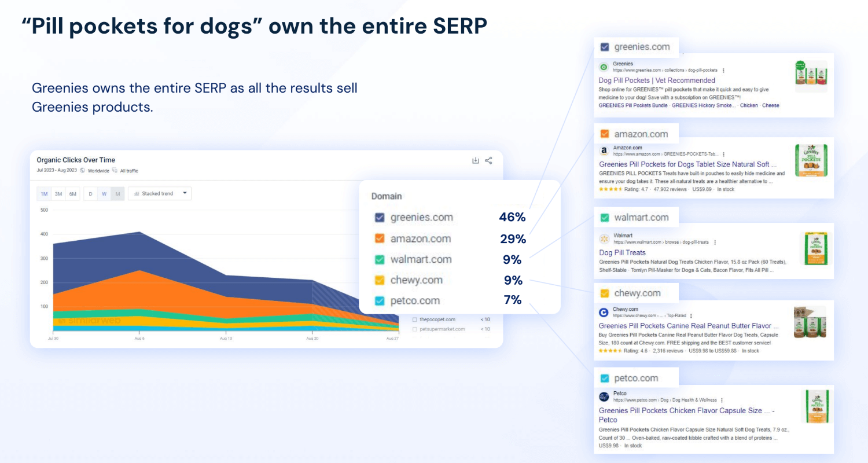Select the 1M time range
Viewport: 868px width, 463px height.
pos(44,194)
